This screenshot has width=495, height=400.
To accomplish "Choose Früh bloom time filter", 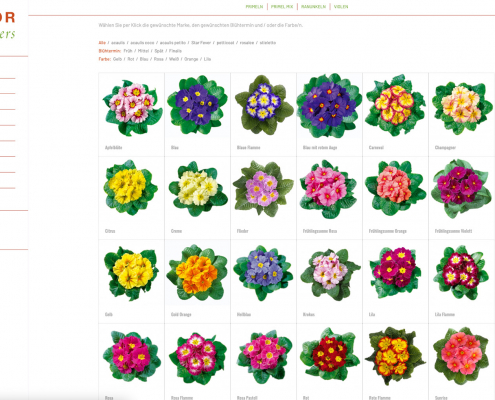I will (x=128, y=51).
